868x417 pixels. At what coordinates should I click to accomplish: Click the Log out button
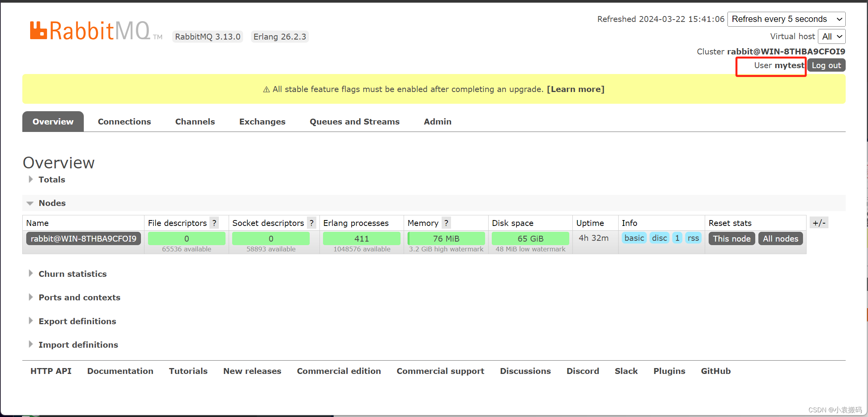coord(826,65)
